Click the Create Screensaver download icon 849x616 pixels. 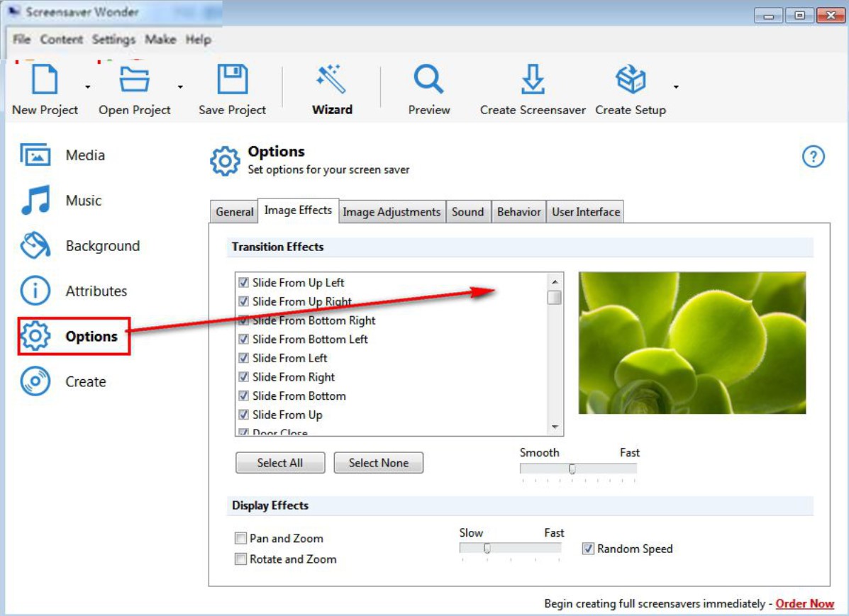click(x=533, y=80)
